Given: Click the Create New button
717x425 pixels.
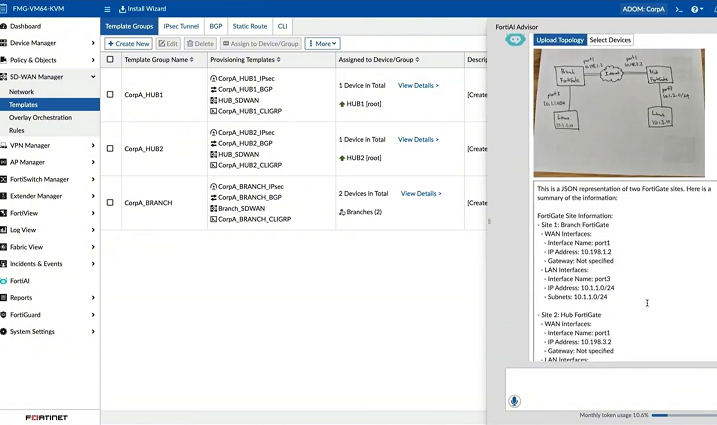Looking at the screenshot, I should pyautogui.click(x=128, y=43).
